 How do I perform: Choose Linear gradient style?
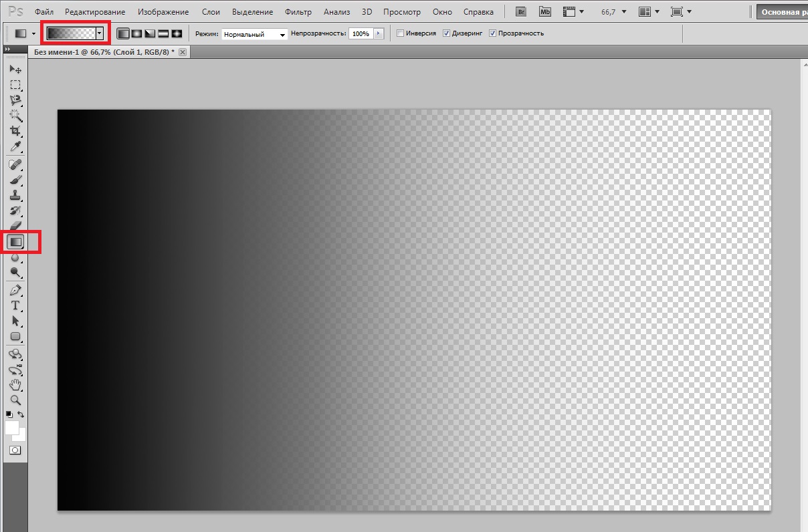123,33
